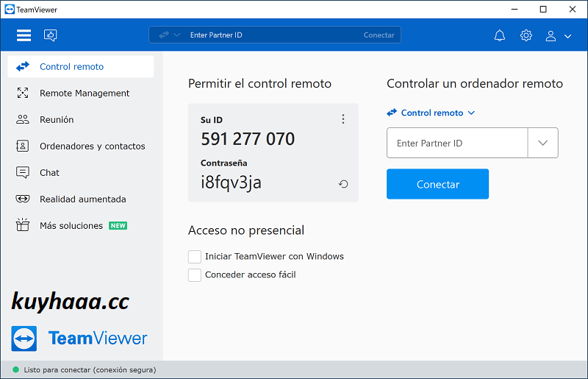
Task: Expand the account dropdown chevron
Action: pyautogui.click(x=567, y=37)
